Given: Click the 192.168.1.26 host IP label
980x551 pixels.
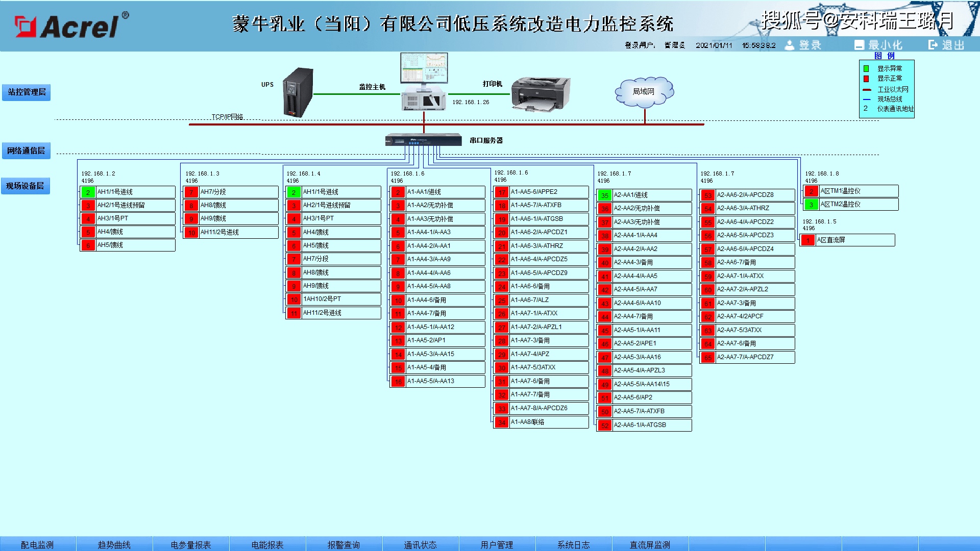Looking at the screenshot, I should pyautogui.click(x=471, y=102).
